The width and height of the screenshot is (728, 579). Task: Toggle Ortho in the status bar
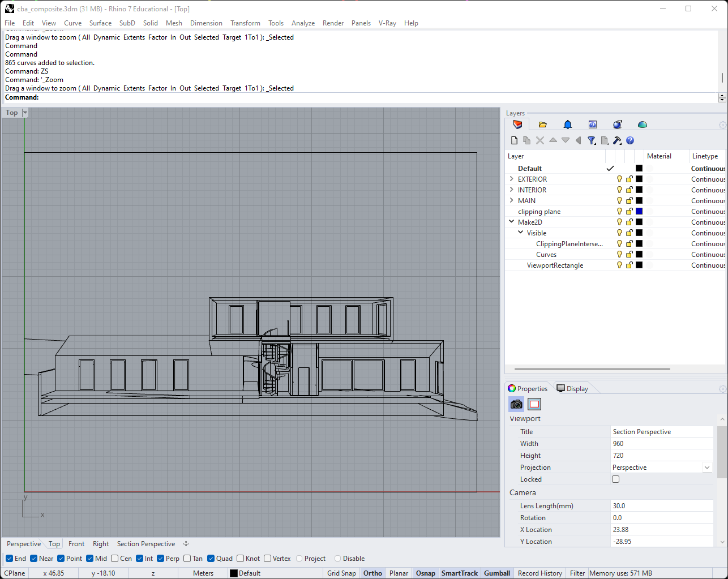click(x=372, y=573)
